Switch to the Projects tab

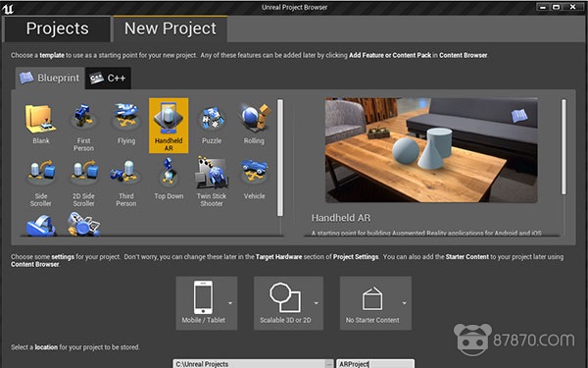[58, 28]
